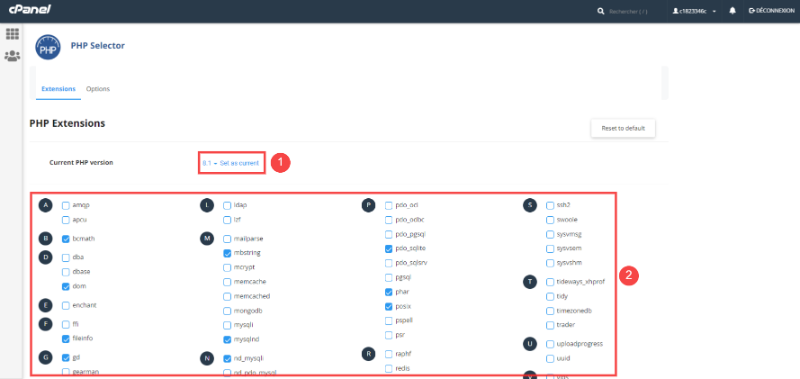Enable the mysqli extension checkbox

tap(227, 325)
